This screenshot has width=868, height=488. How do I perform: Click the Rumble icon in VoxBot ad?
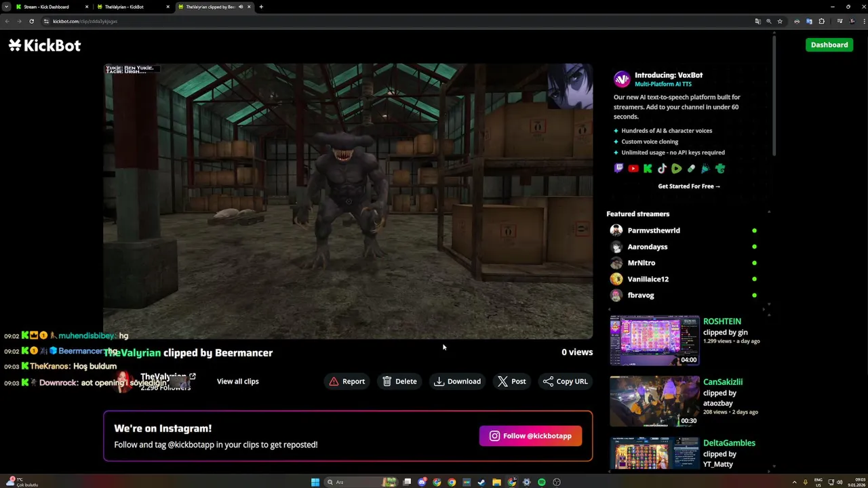[677, 169]
